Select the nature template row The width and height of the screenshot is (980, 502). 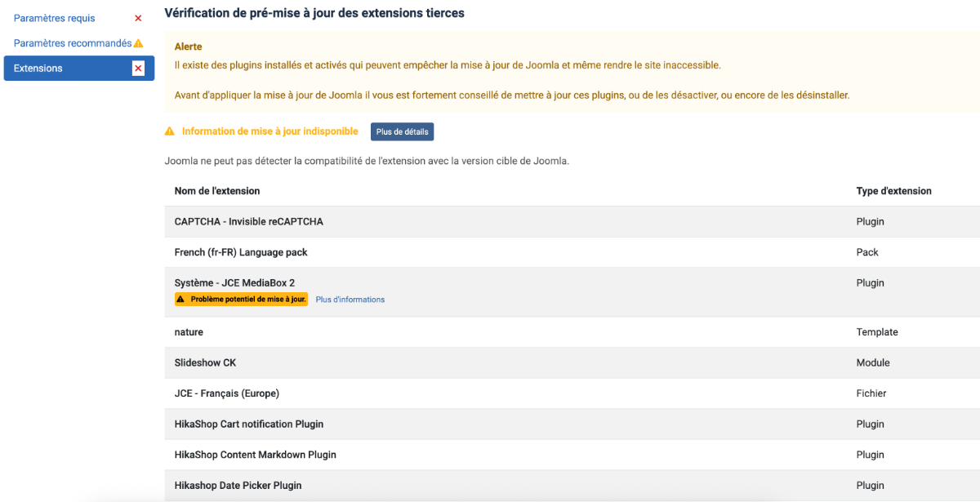pos(189,332)
